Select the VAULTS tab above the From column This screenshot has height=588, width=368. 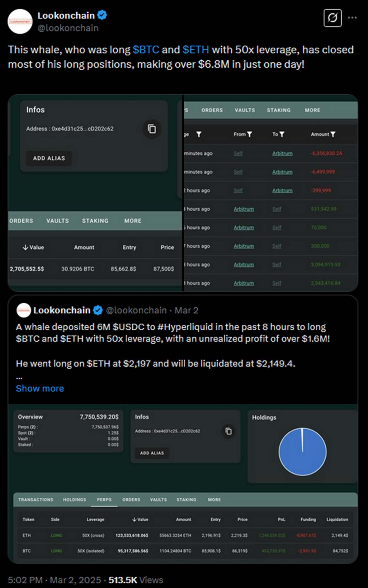[x=245, y=110]
